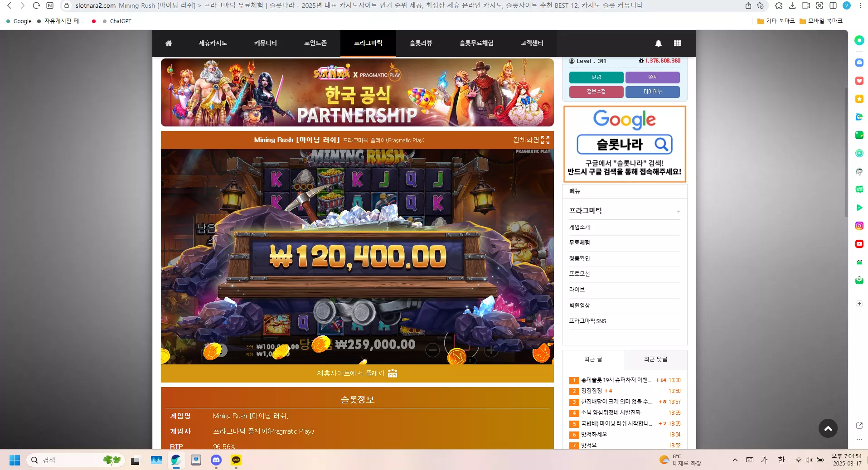Click the share icon in address bar

tap(748, 5)
